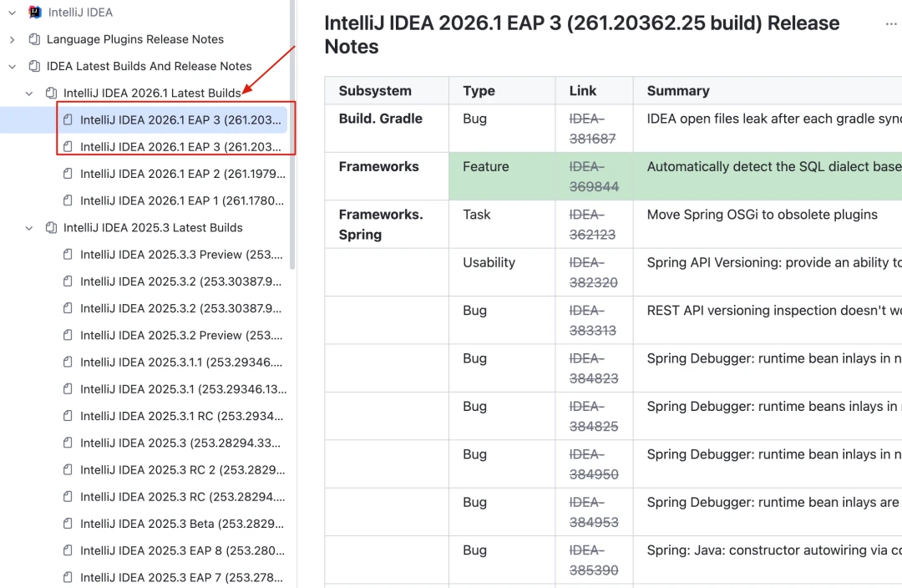Image resolution: width=902 pixels, height=588 pixels.
Task: Collapse the "IntelliJ IDEA 2025.3 Latest Builds" node
Action: (x=28, y=227)
